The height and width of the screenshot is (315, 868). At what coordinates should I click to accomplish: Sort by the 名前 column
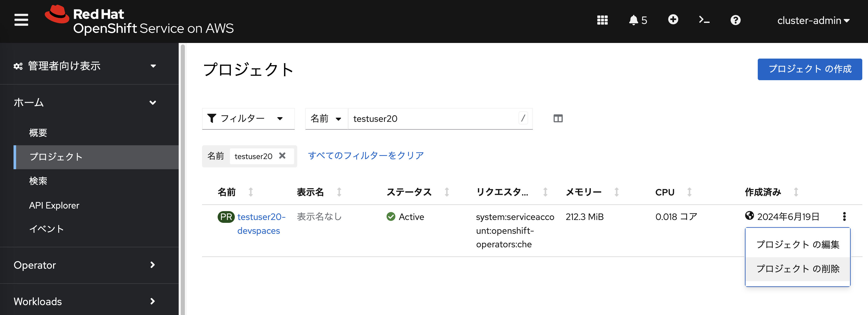236,192
